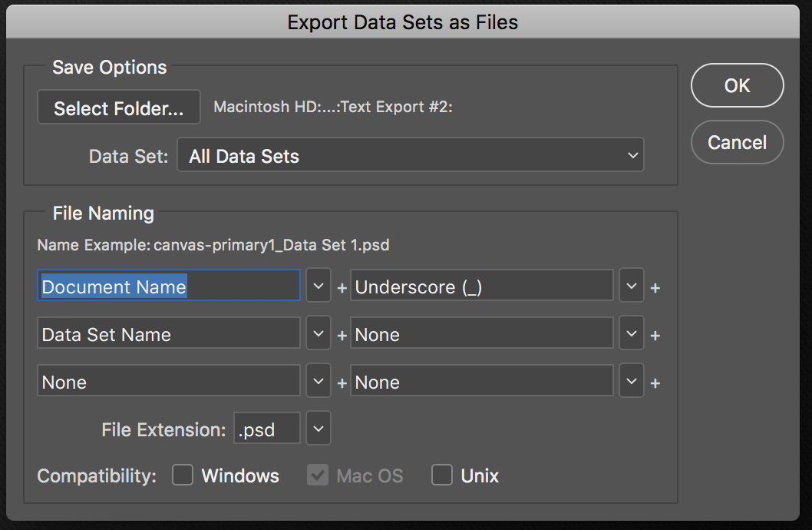Click the OK button
The height and width of the screenshot is (530, 812).
pos(737,85)
